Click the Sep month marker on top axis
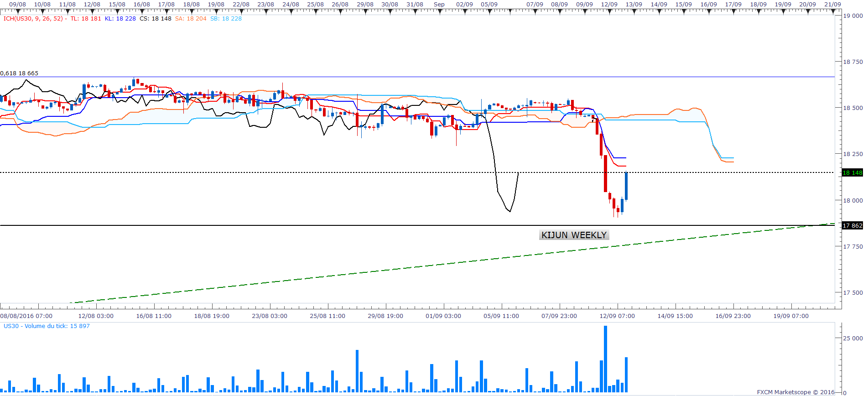Image resolution: width=868 pixels, height=396 pixels. tap(439, 4)
